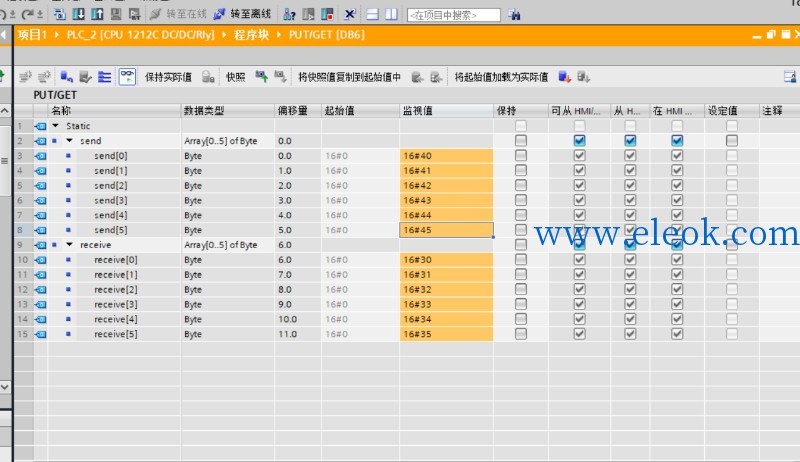Click the load start values as actual values icon

click(564, 77)
